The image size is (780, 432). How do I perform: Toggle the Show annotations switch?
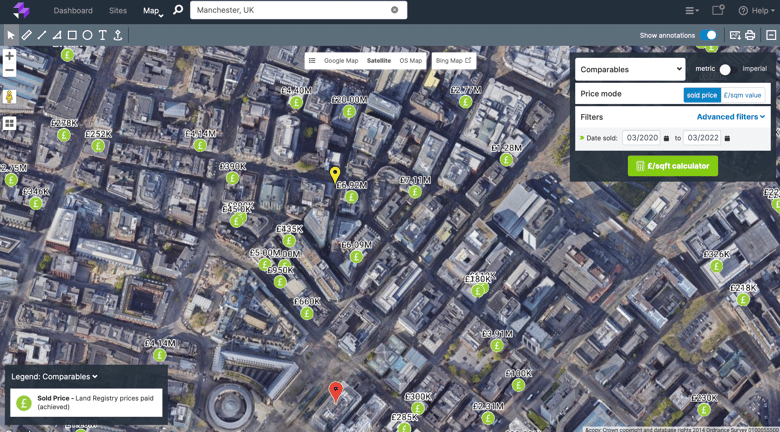click(x=708, y=35)
